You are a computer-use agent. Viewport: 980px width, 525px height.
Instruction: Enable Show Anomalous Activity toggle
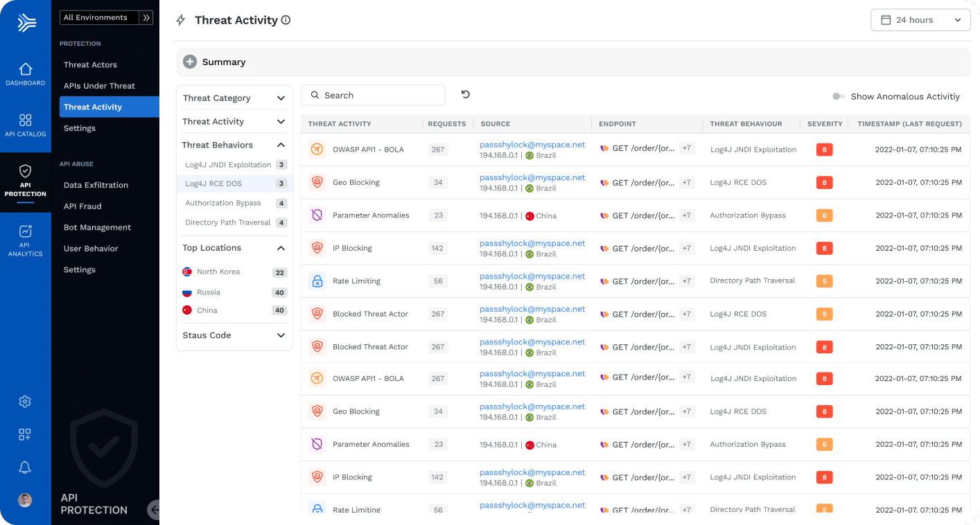point(839,96)
